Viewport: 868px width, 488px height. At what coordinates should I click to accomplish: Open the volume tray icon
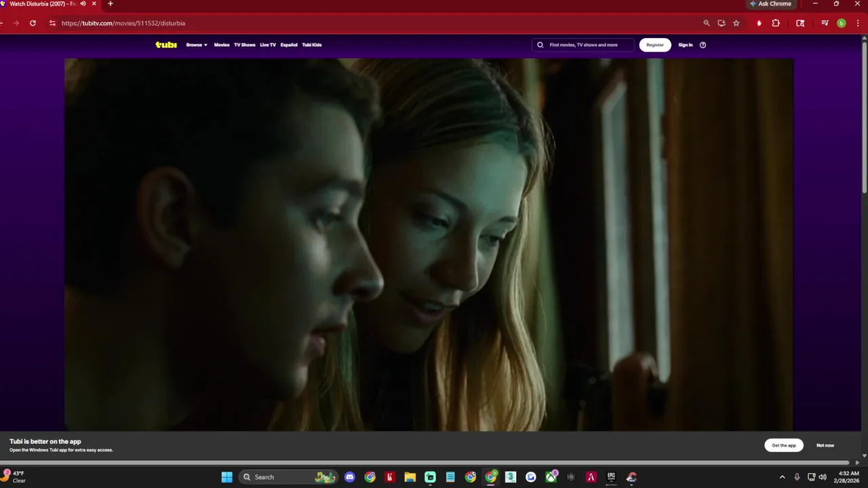823,477
